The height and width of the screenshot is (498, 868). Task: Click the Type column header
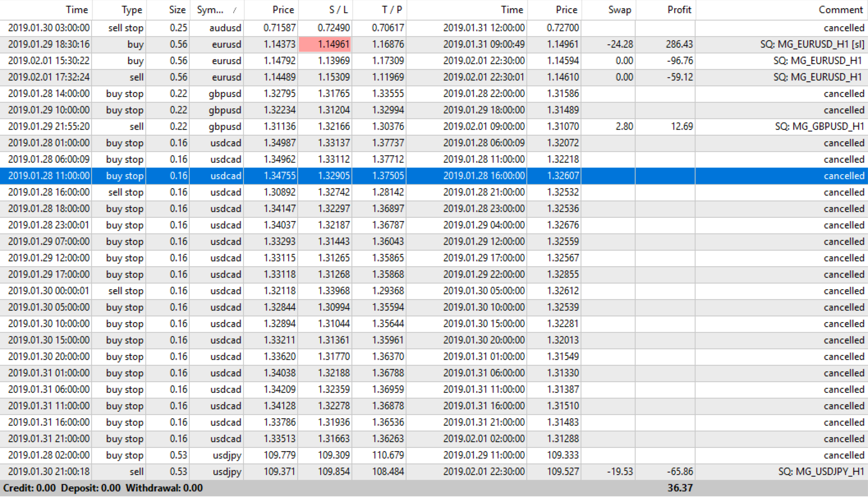(x=131, y=10)
